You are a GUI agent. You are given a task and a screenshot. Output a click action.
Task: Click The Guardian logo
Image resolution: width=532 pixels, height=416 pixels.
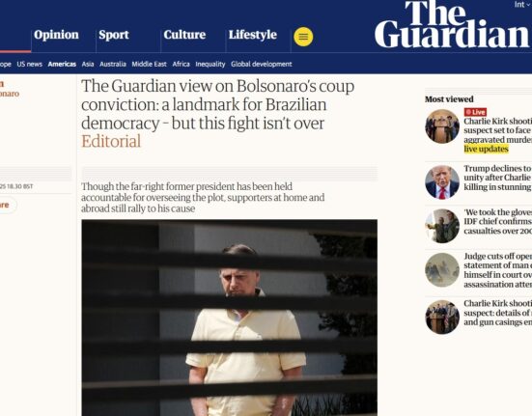(x=452, y=24)
